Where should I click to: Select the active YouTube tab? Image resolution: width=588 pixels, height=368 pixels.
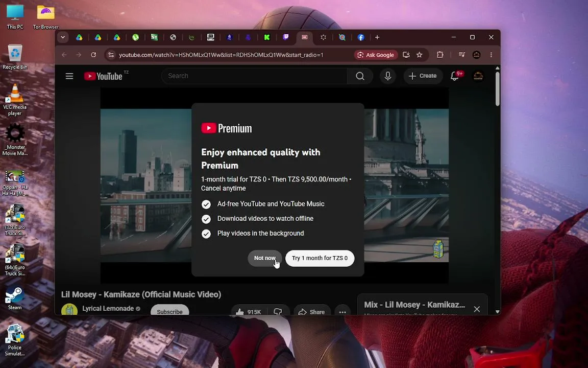coord(305,37)
